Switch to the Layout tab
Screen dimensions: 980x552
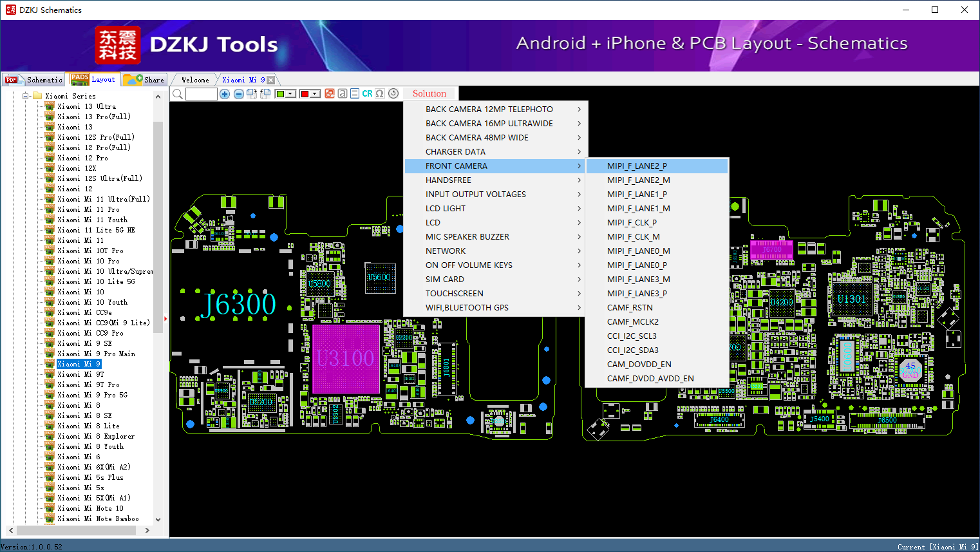tap(93, 79)
